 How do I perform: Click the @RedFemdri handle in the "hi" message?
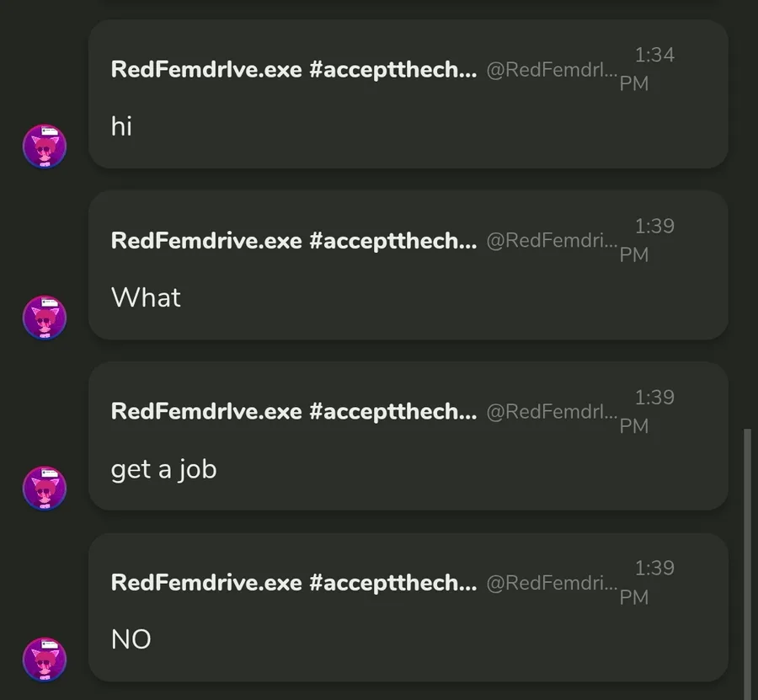[x=552, y=70]
